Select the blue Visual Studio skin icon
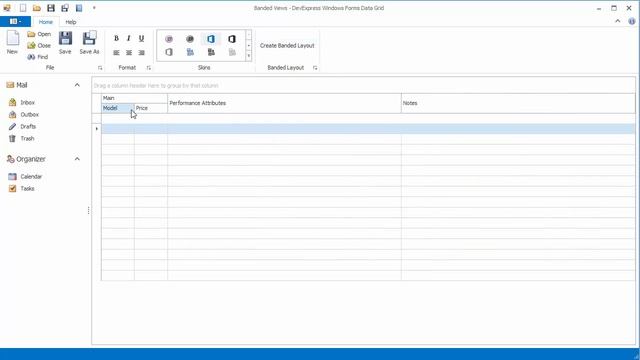The height and width of the screenshot is (360, 640). pyautogui.click(x=190, y=52)
